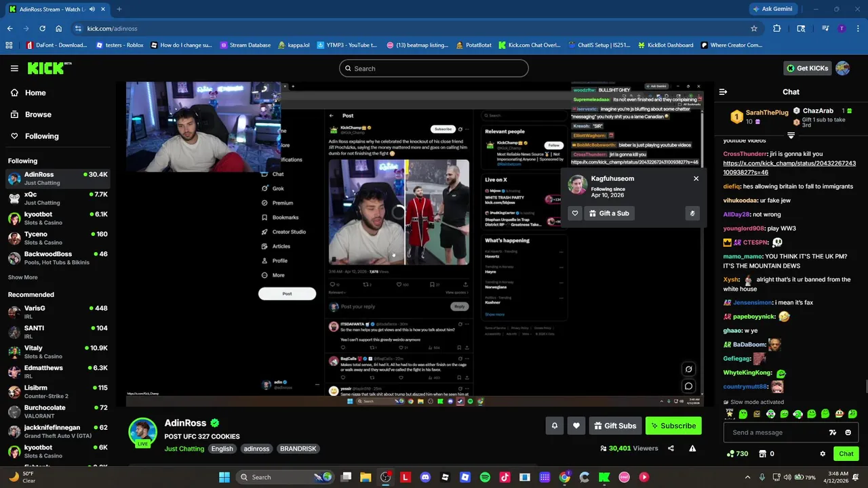Open the Kick hamburger menu
Viewport: 868px width, 488px height.
(14, 68)
